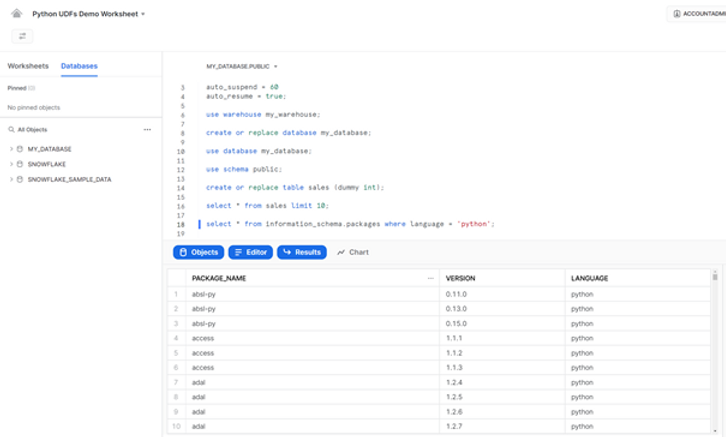Click line number 18 in the editor gutter
This screenshot has height=437, width=726.
181,225
